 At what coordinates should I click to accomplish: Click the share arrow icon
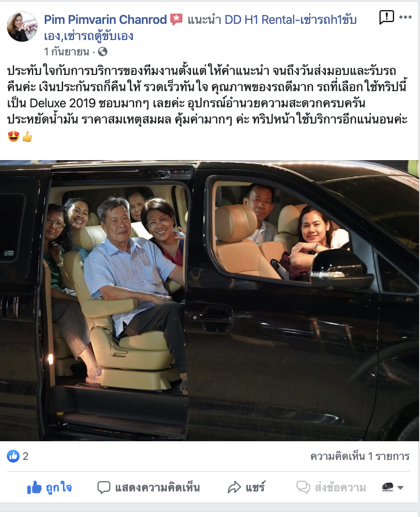tap(234, 488)
